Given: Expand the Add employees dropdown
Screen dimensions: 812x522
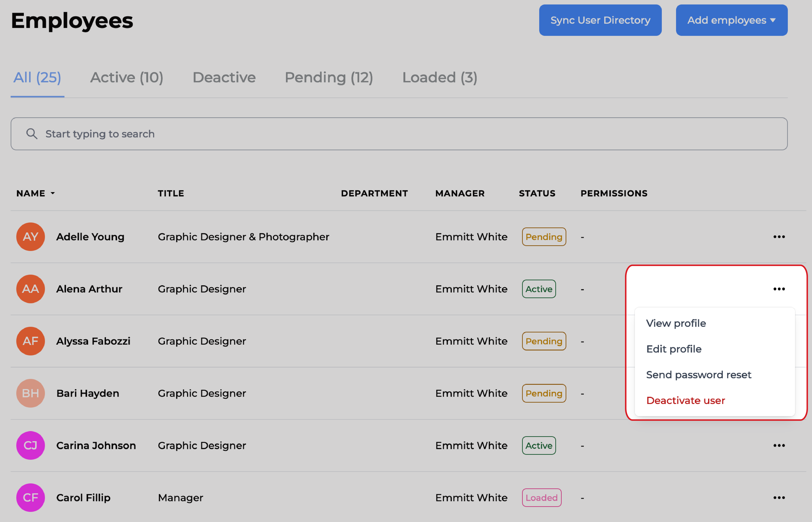Looking at the screenshot, I should [x=731, y=20].
